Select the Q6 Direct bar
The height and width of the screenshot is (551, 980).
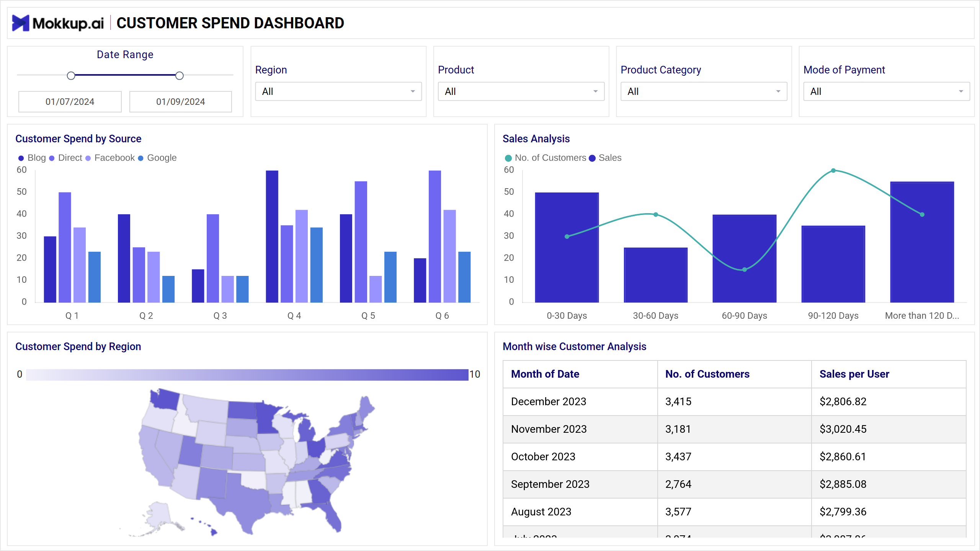click(435, 236)
